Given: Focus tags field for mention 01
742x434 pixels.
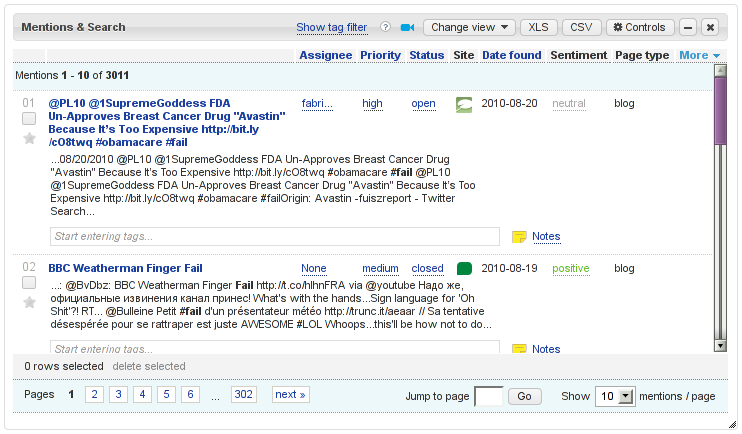Looking at the screenshot, I should point(275,236).
